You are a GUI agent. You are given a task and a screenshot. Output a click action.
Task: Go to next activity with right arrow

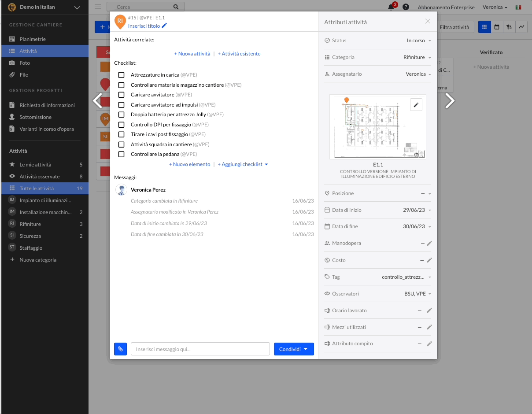click(449, 101)
